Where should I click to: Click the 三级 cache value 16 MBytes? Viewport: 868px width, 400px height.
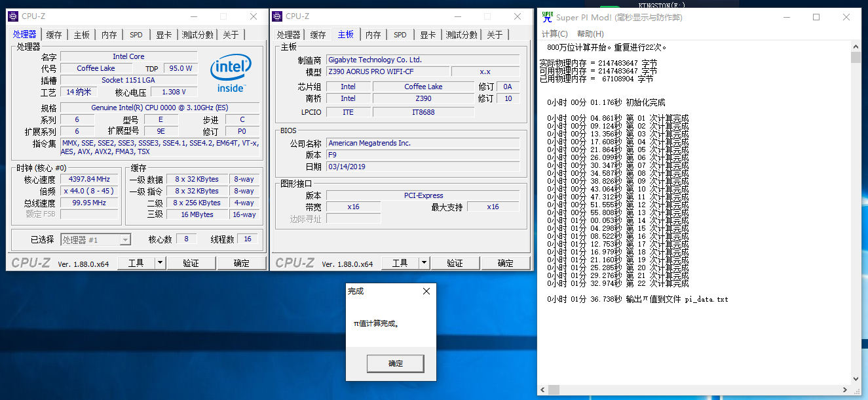point(197,214)
